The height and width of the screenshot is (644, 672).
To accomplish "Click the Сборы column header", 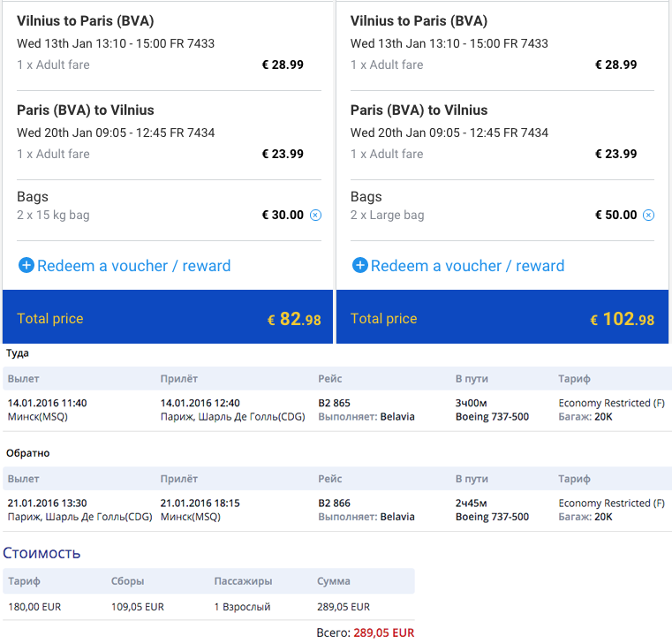I will 128,581.
